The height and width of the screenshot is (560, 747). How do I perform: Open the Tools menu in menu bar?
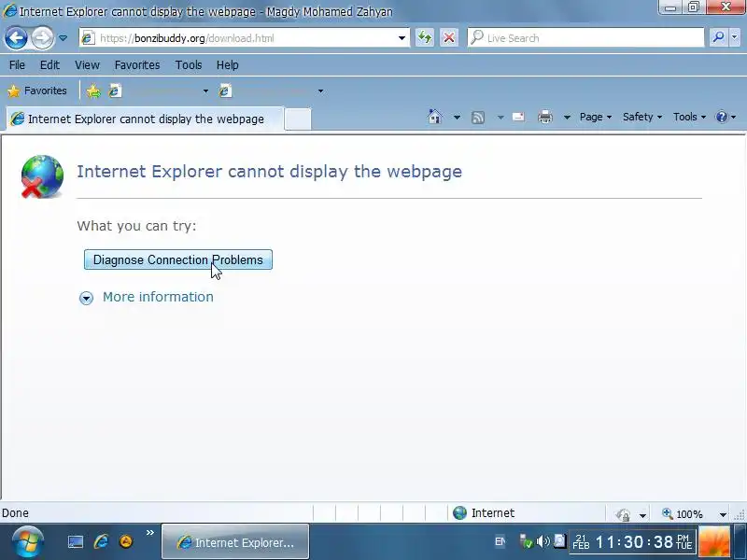point(189,64)
